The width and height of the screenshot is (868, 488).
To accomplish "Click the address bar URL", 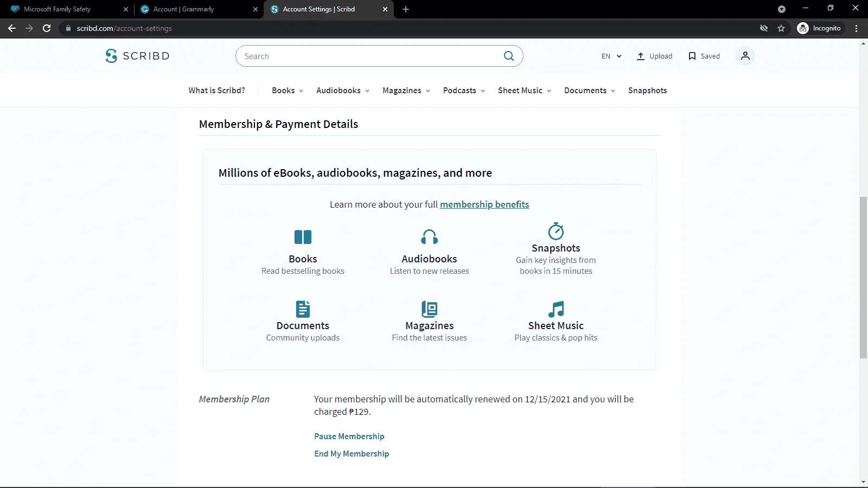I will 124,28.
